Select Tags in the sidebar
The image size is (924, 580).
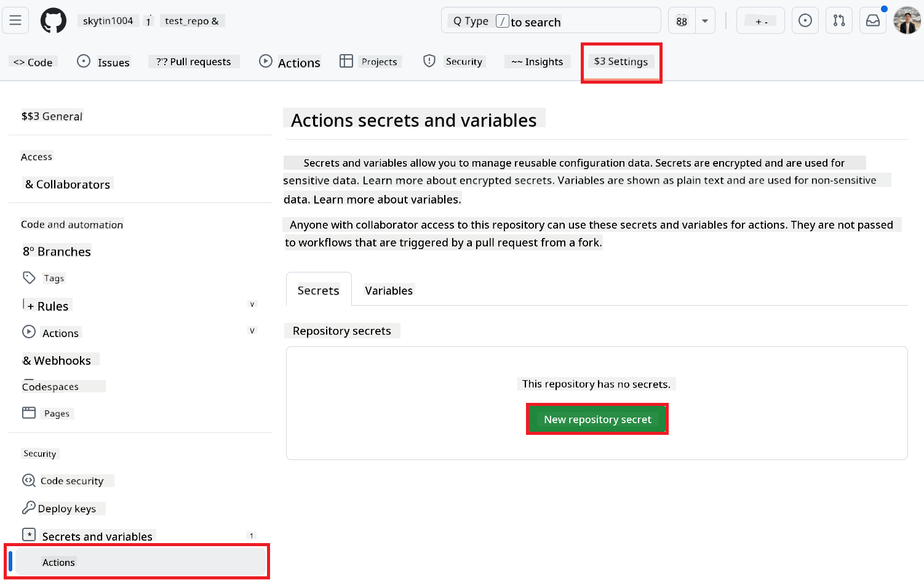coord(53,278)
